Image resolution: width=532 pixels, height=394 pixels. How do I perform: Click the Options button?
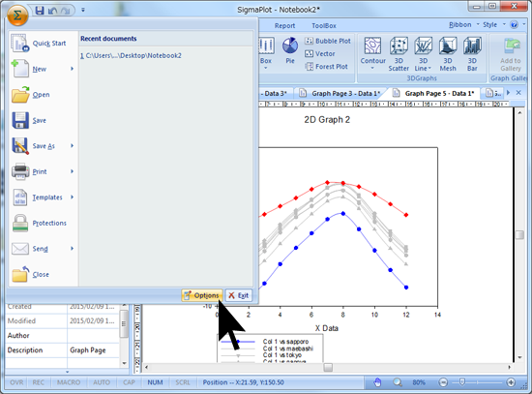point(202,295)
